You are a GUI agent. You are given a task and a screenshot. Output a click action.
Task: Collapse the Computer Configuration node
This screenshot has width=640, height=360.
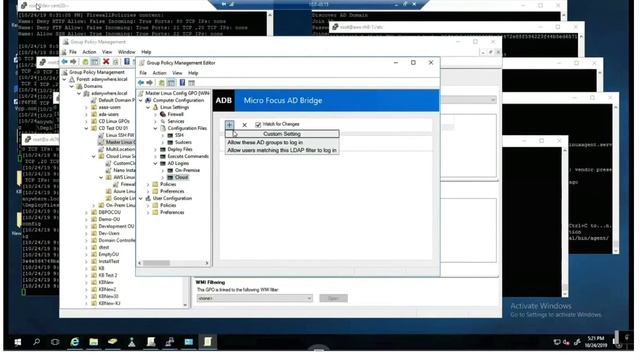pos(141,100)
